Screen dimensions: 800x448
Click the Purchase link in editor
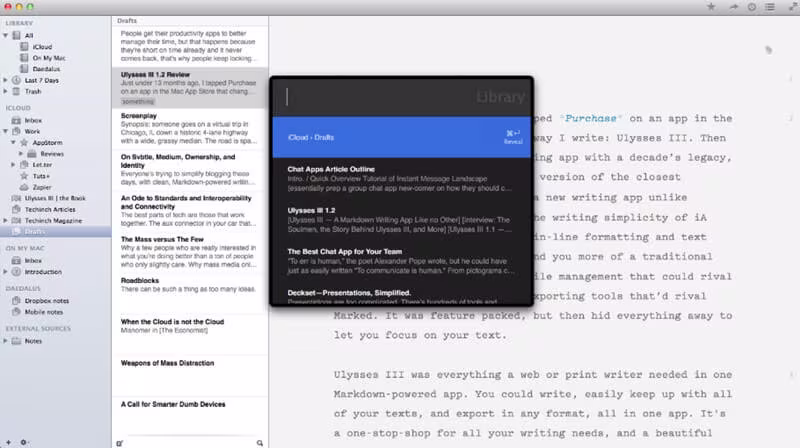[590, 118]
